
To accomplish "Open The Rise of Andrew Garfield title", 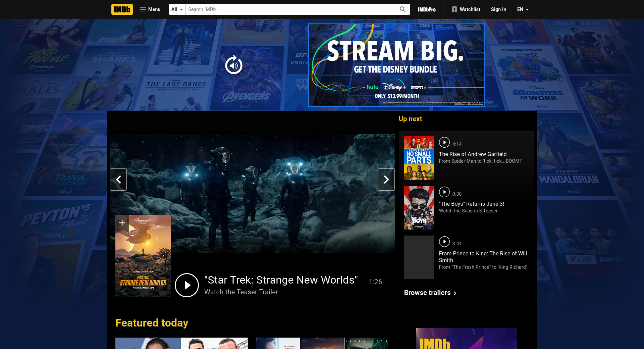I will click(x=473, y=154).
